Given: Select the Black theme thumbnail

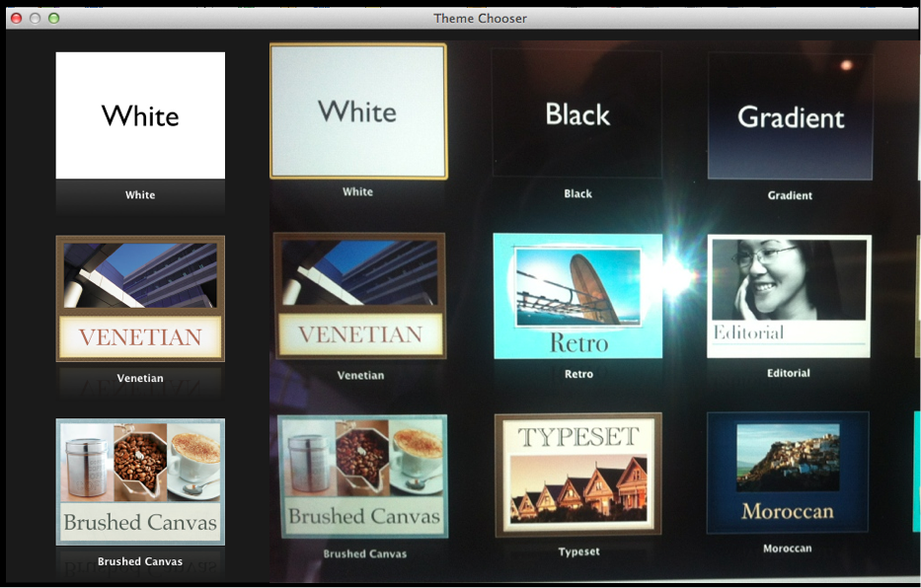Looking at the screenshot, I should click(x=577, y=114).
